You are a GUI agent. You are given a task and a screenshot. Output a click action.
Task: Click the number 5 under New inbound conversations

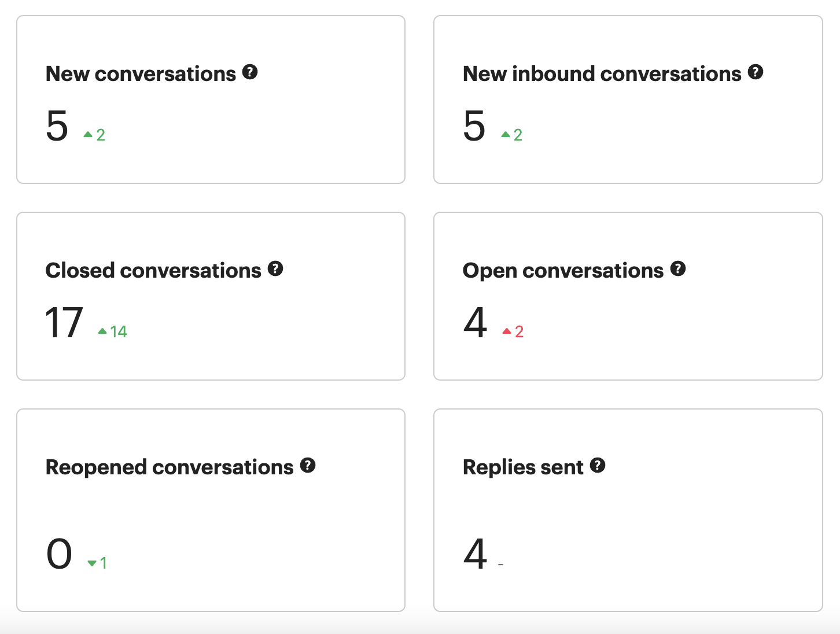[x=474, y=126]
